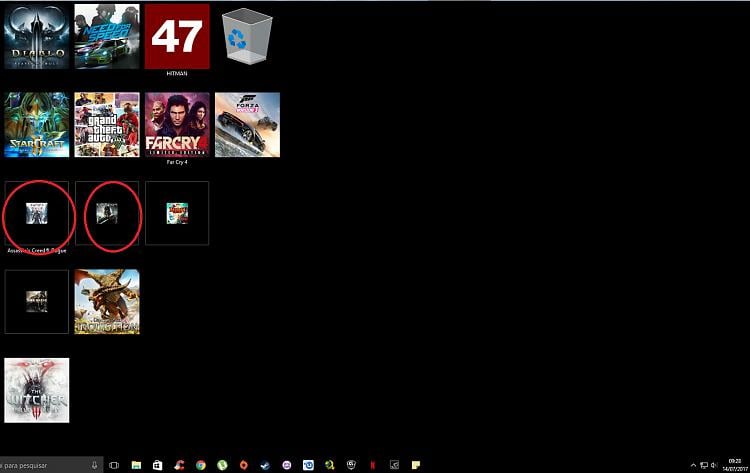Open Task View from the taskbar
750x473 pixels.
(x=114, y=465)
